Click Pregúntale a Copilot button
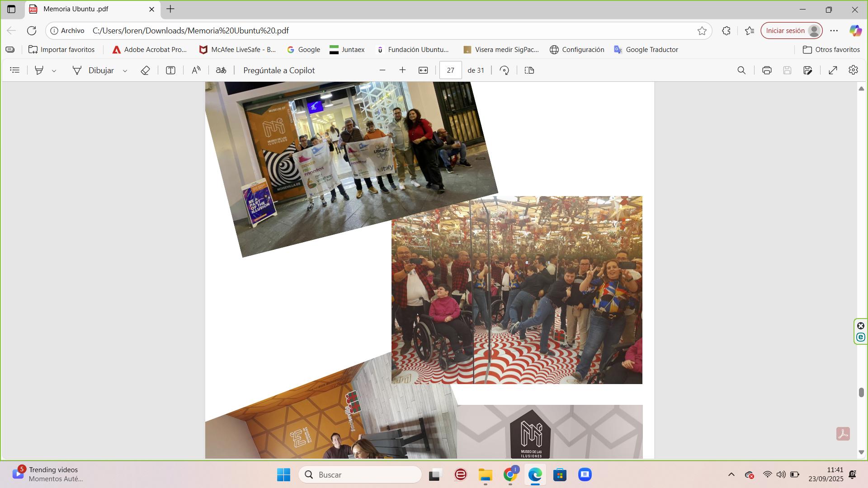 (x=279, y=70)
